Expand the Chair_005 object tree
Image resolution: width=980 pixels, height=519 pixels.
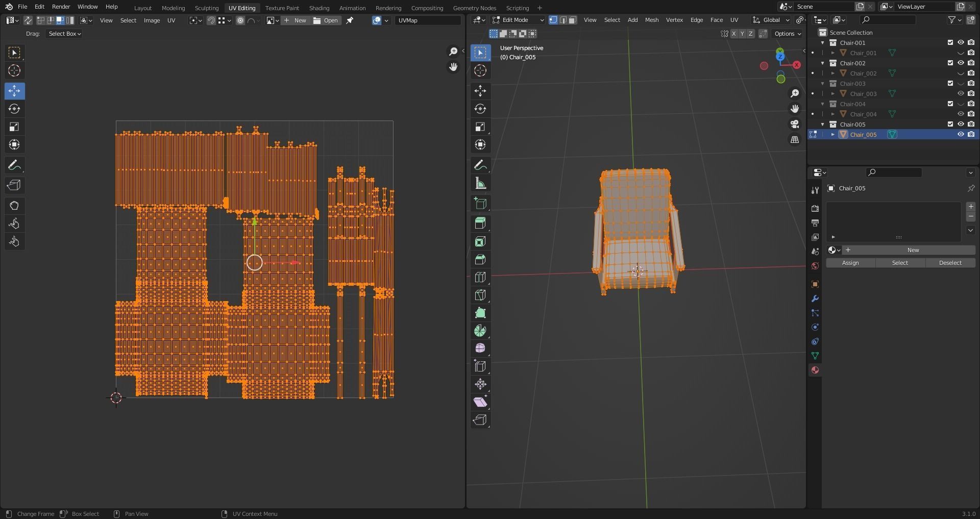click(833, 134)
